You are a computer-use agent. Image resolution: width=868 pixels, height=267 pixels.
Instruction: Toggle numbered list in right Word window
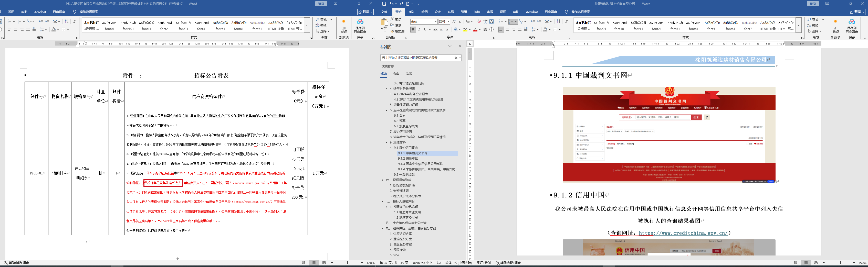coord(511,21)
